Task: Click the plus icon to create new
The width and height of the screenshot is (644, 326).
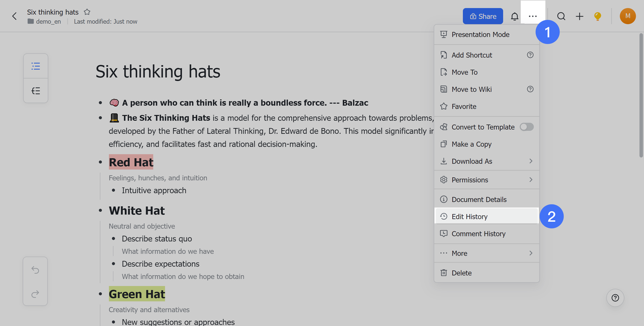Action: point(580,17)
